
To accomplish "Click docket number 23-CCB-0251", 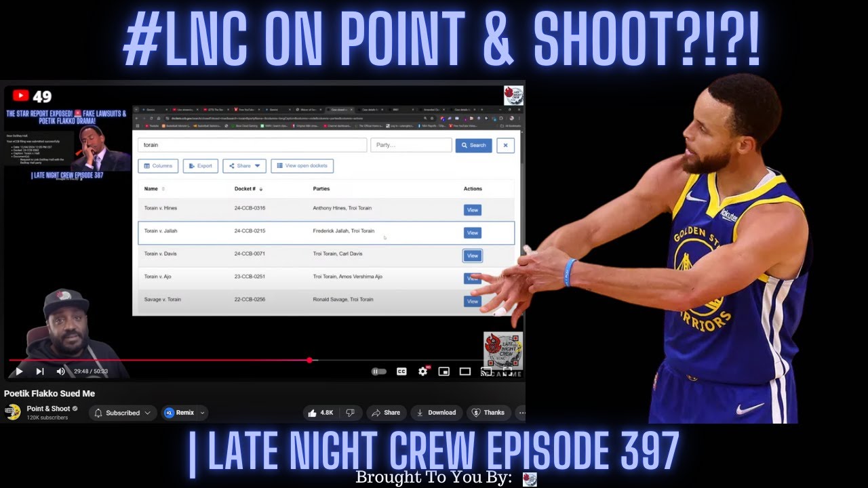I will [250, 277].
